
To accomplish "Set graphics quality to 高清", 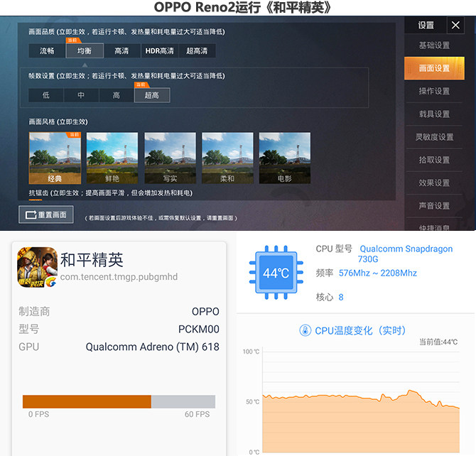I will pyautogui.click(x=121, y=50).
